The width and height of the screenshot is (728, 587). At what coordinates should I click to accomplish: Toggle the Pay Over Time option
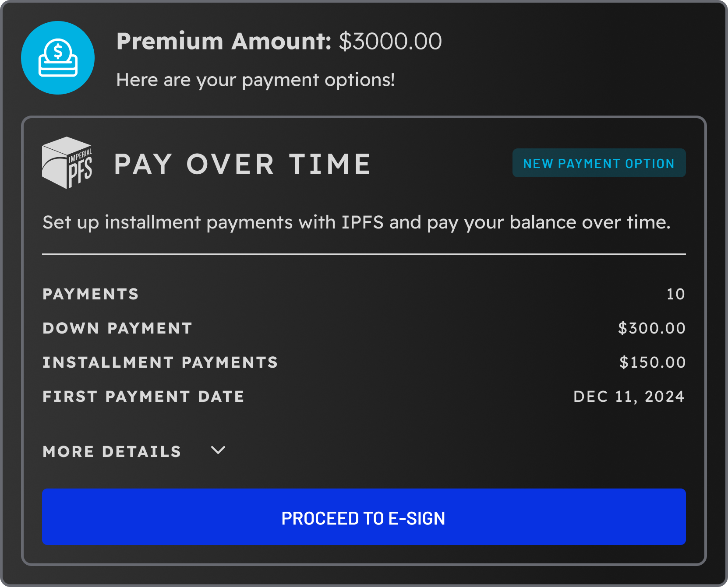point(242,164)
